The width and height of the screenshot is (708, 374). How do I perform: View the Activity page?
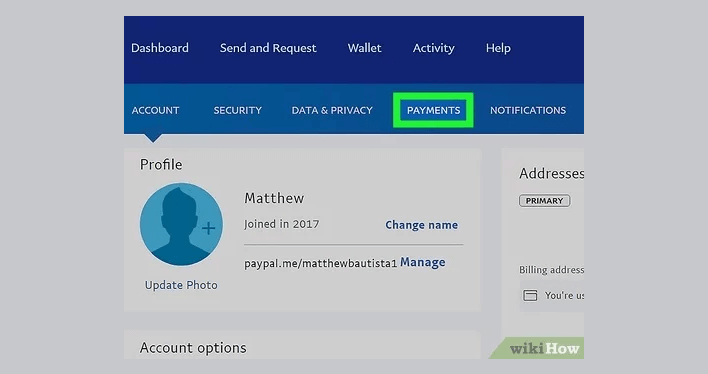(x=433, y=48)
